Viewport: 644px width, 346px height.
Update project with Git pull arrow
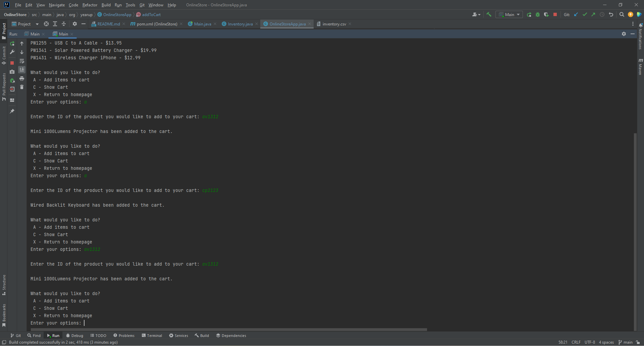pos(576,14)
